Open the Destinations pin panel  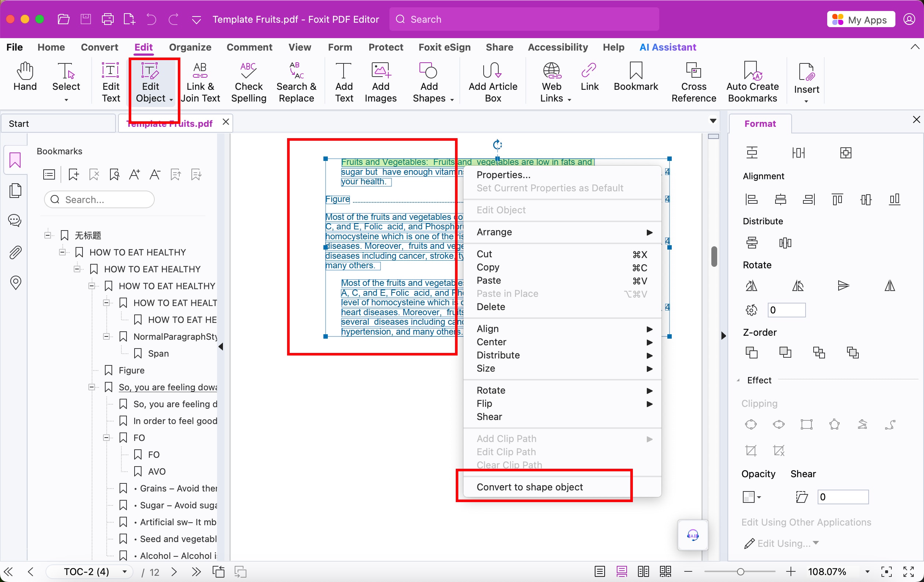[x=15, y=283]
